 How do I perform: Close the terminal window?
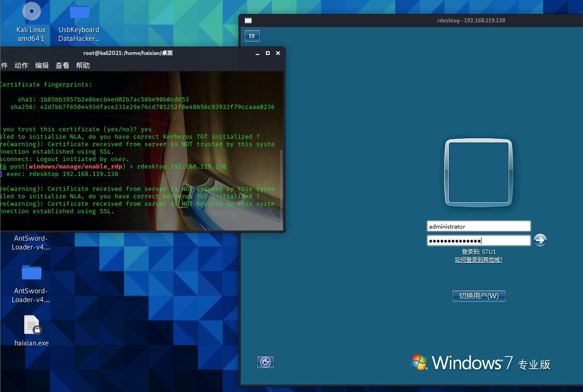[278, 54]
